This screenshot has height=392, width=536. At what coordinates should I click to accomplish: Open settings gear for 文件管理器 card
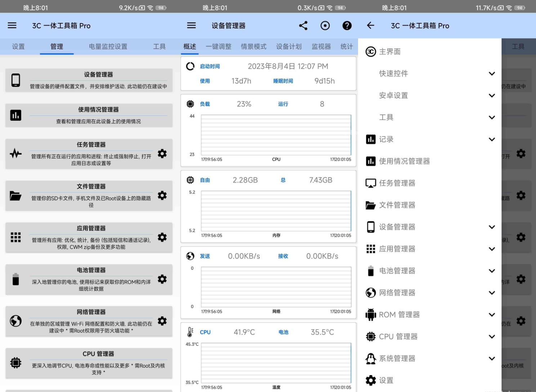pos(162,195)
